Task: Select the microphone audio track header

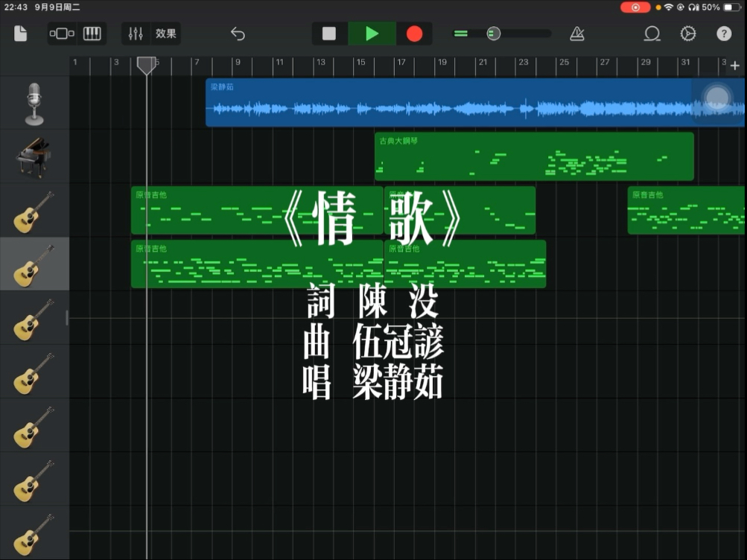Action: (x=34, y=104)
